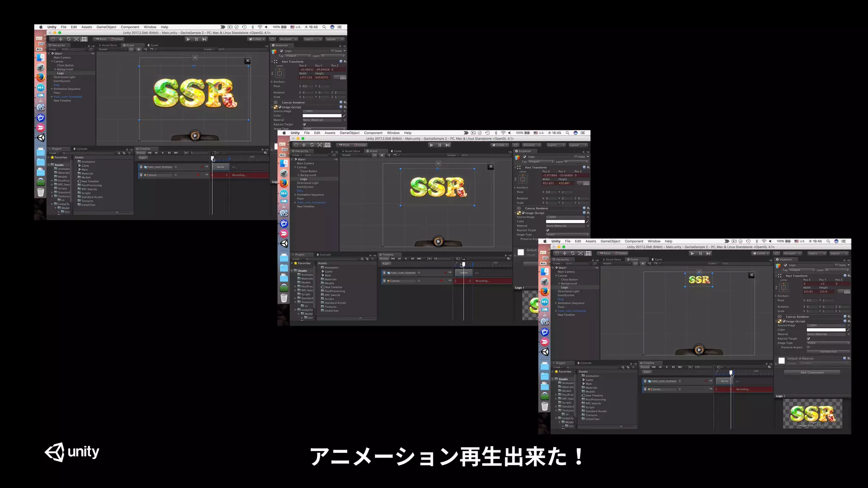Click timeline playhead marker in front Unity window

tap(731, 372)
